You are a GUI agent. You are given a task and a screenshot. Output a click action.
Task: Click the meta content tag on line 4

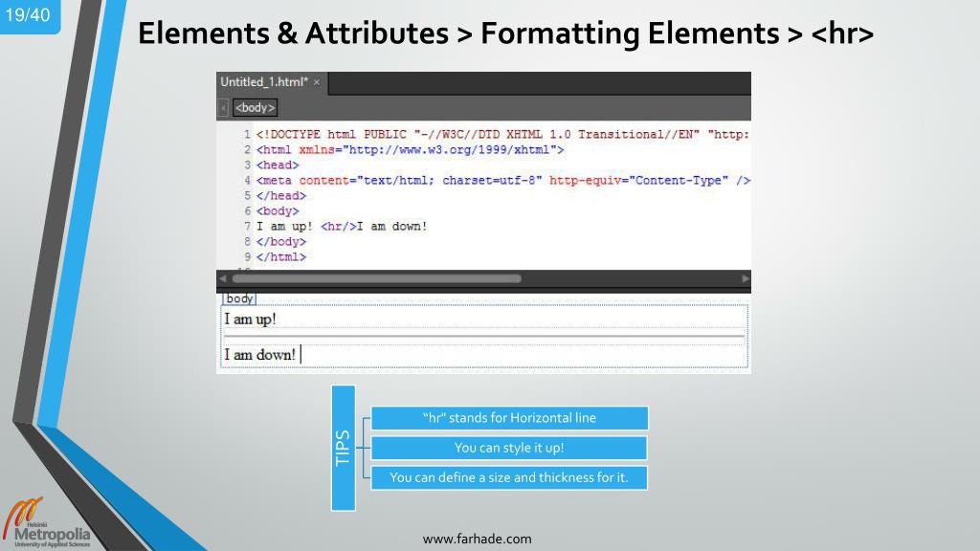pyautogui.click(x=502, y=181)
